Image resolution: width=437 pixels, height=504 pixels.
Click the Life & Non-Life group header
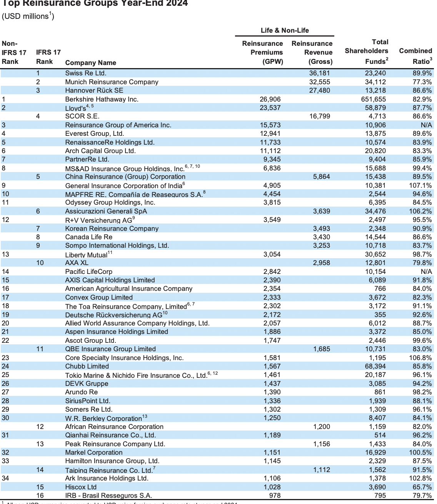coord(285,30)
